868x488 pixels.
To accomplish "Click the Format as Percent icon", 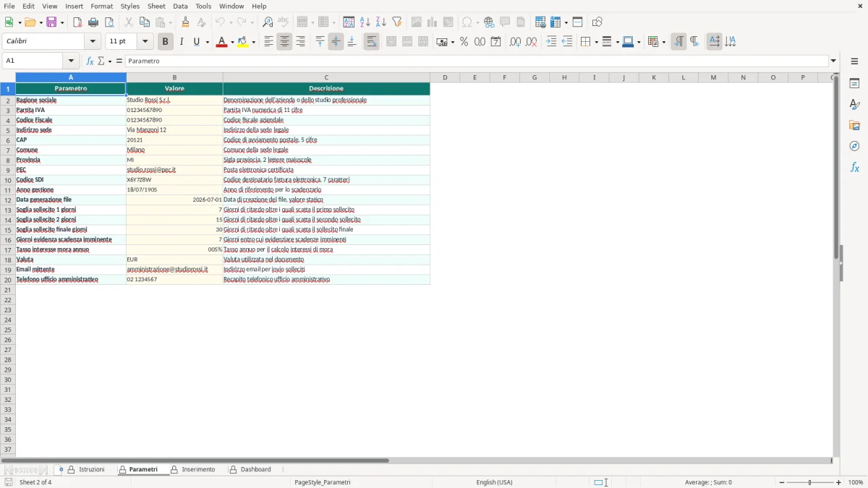I will tap(464, 42).
